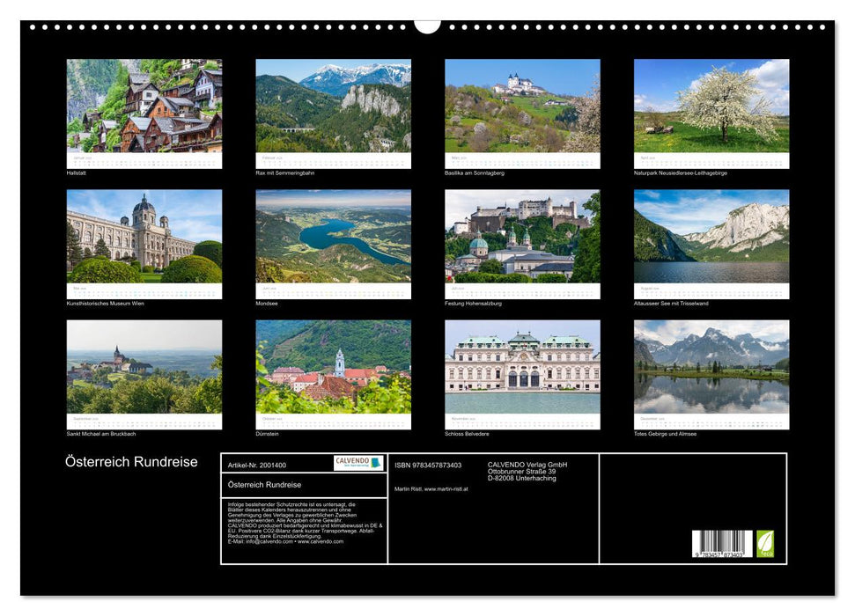Open the Totes Gebirge und Almsee photo
The height and width of the screenshot is (616, 855).
713,367
